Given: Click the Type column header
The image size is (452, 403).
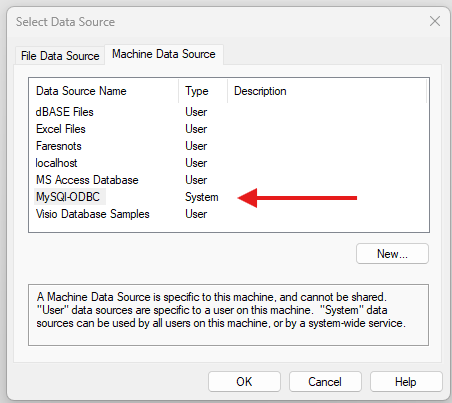Looking at the screenshot, I should [203, 91].
